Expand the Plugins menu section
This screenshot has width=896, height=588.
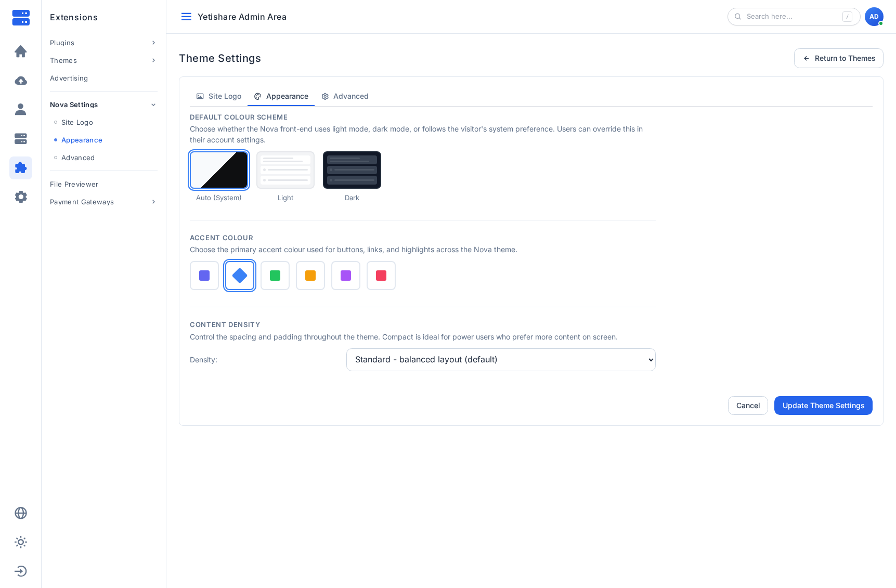pyautogui.click(x=103, y=43)
